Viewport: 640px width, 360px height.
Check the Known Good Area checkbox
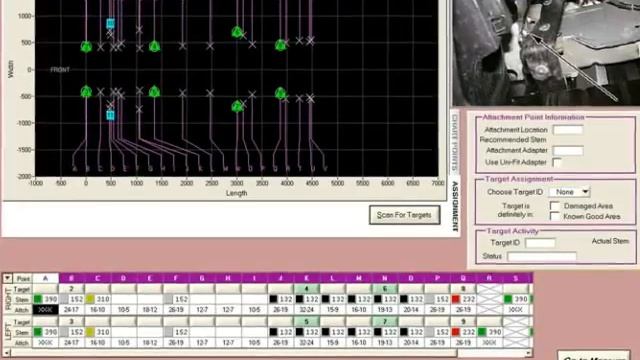tap(555, 216)
